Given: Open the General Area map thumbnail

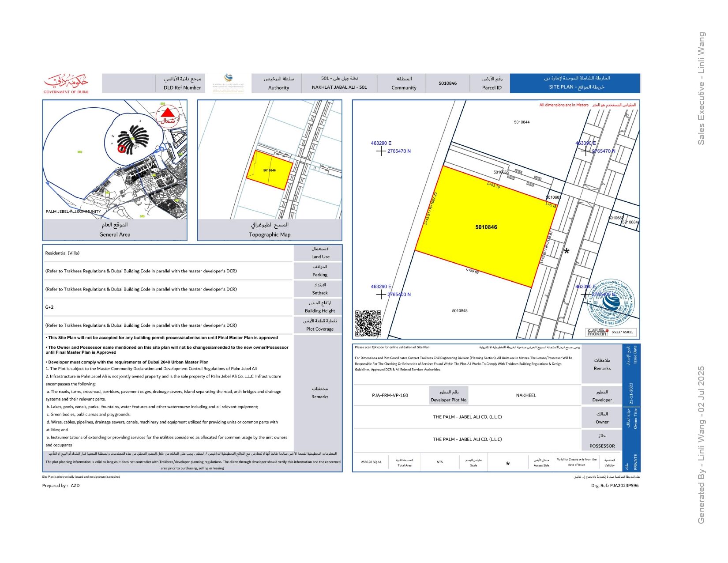Looking at the screenshot, I should pyautogui.click(x=115, y=159).
